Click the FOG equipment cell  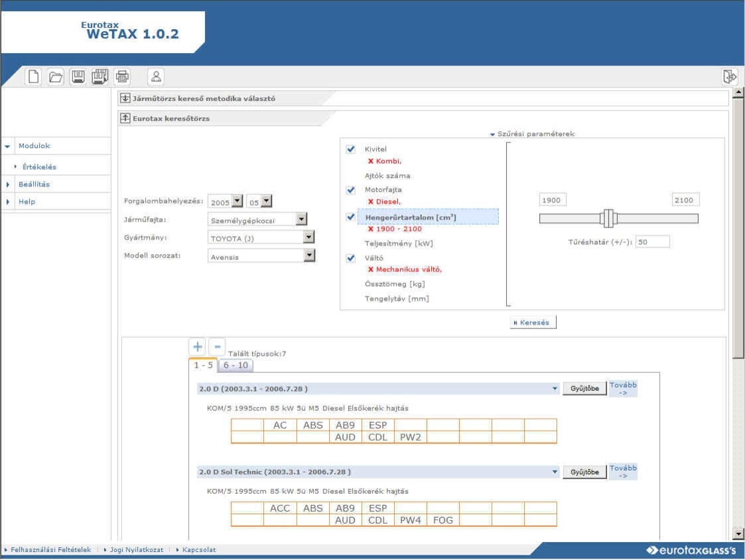(442, 520)
